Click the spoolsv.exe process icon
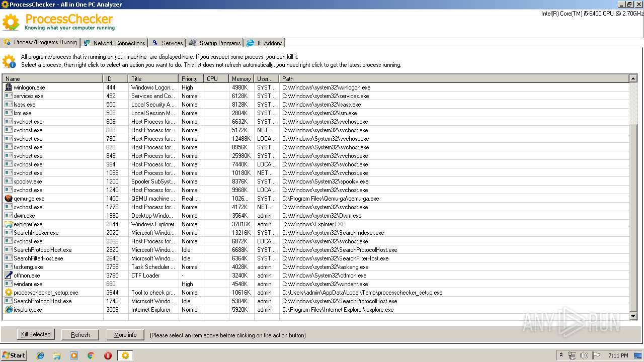 point(9,182)
